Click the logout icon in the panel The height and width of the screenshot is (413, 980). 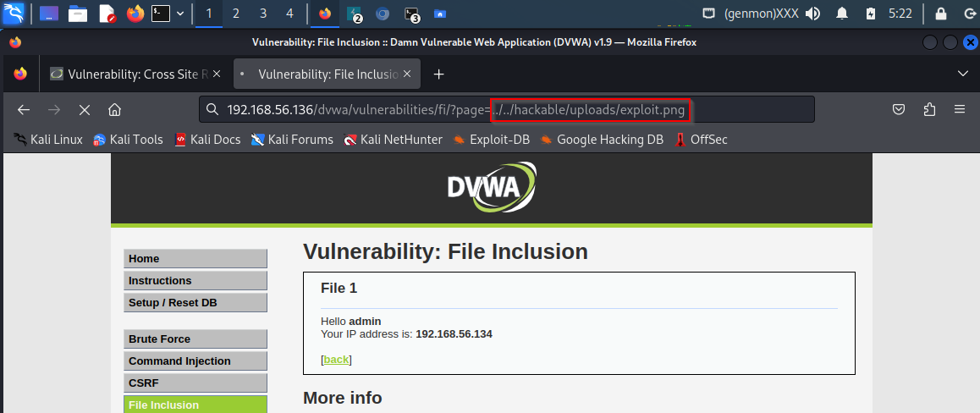[968, 14]
